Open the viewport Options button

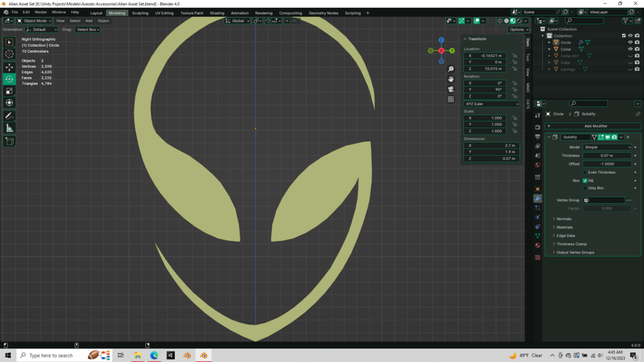[519, 29]
